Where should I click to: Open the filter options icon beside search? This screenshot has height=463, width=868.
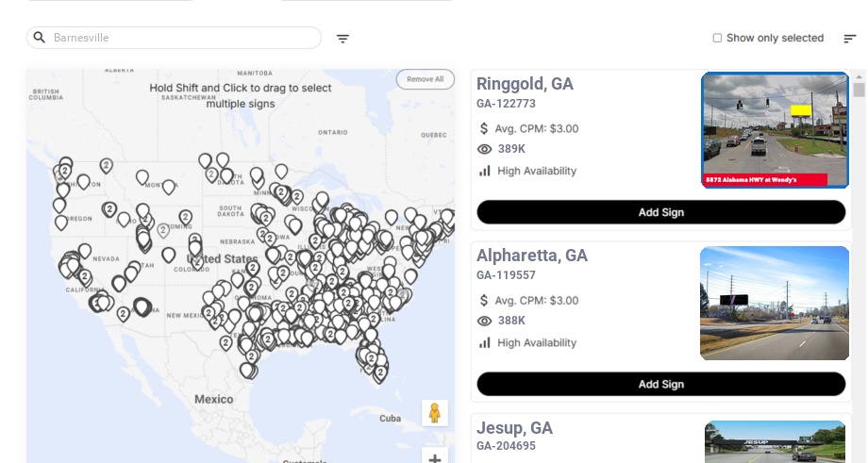pyautogui.click(x=342, y=39)
